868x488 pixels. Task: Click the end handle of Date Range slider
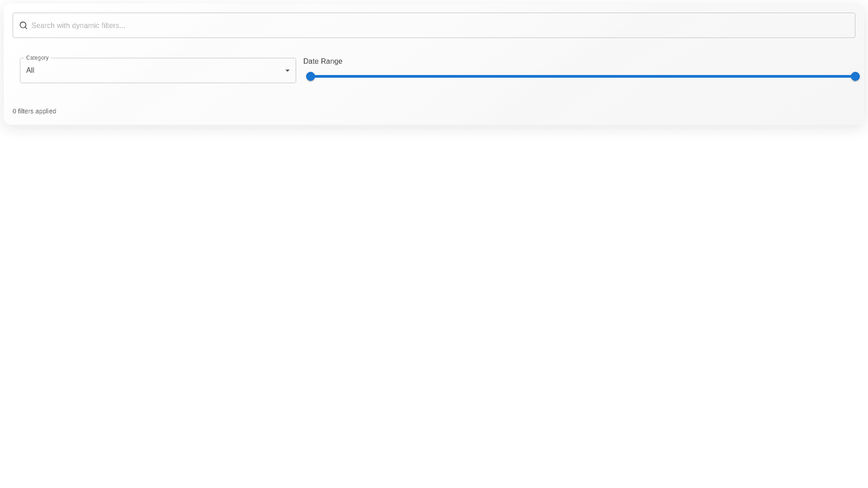pyautogui.click(x=855, y=76)
